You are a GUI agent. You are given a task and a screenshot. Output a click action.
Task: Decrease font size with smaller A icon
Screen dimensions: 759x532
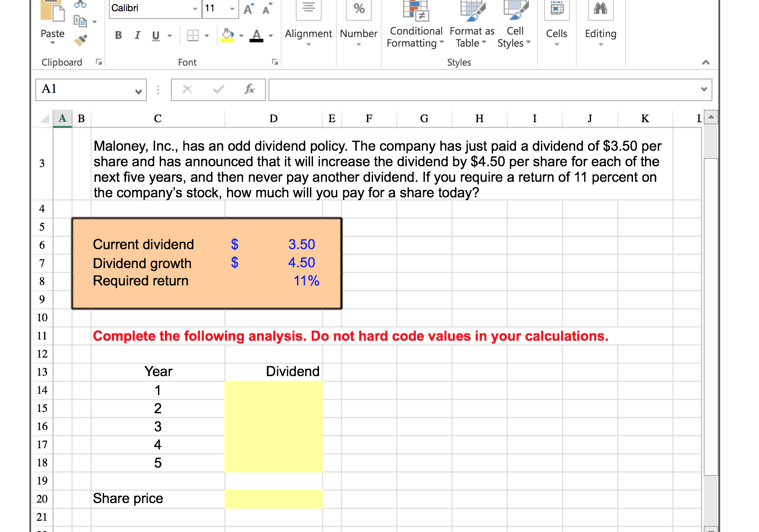pyautogui.click(x=267, y=9)
